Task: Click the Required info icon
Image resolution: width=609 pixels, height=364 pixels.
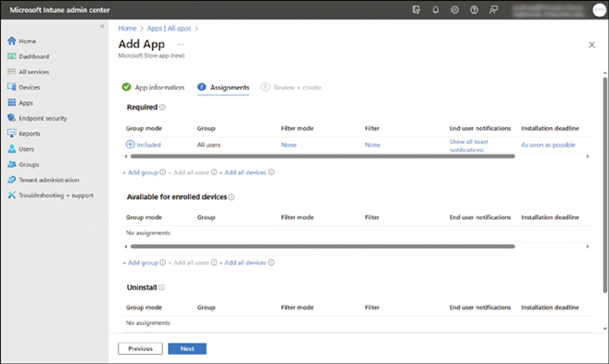Action: pos(162,107)
